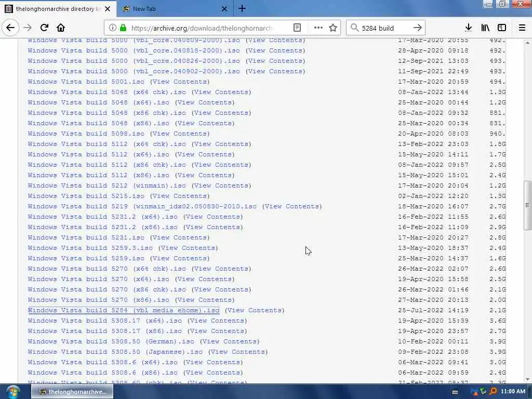Submit search with the arrow button
Screen dimensions: 532x399
point(418,28)
